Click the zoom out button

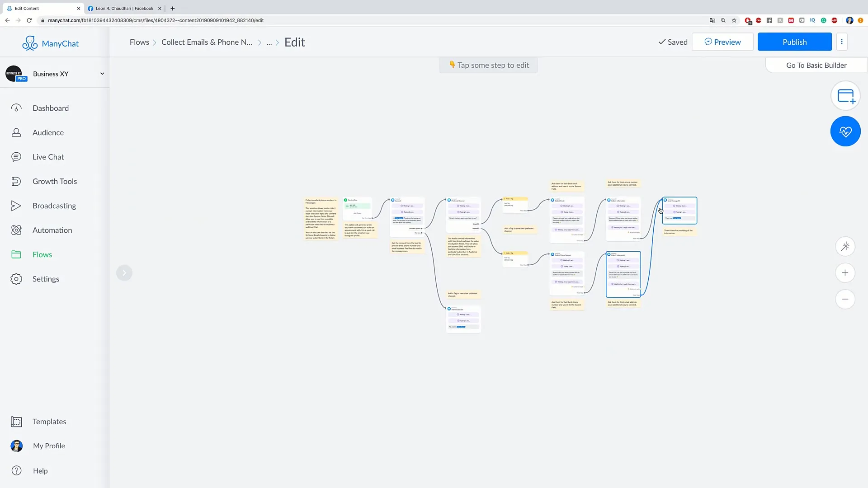[x=846, y=299]
